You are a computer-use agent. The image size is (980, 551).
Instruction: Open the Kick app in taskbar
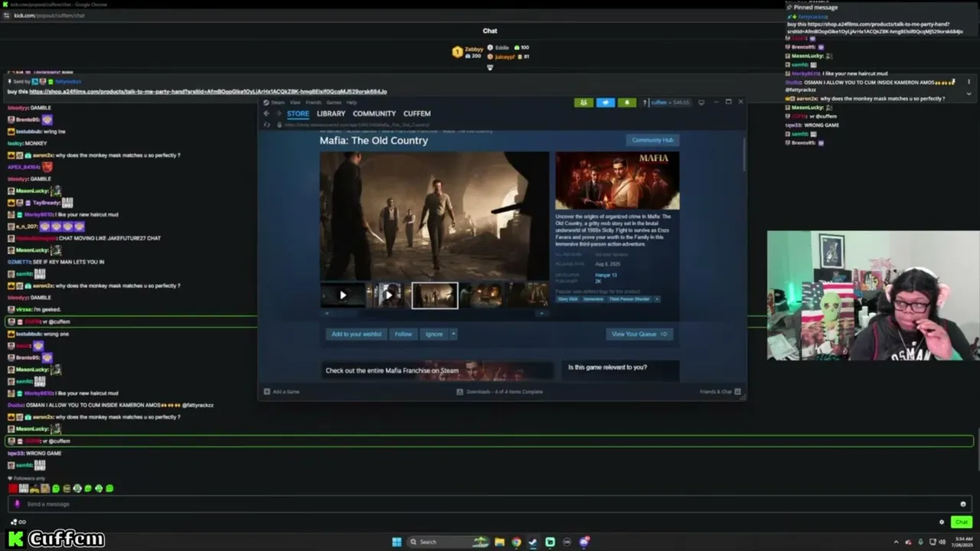pyautogui.click(x=550, y=542)
